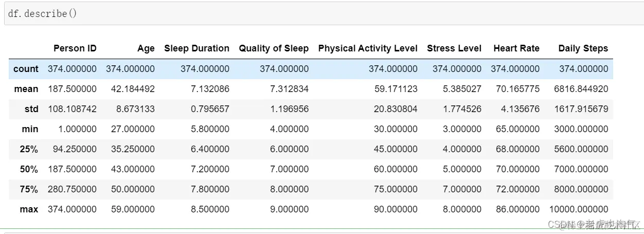
Task: Click 75% Sleep Duration value 7.800000
Action: (x=210, y=189)
